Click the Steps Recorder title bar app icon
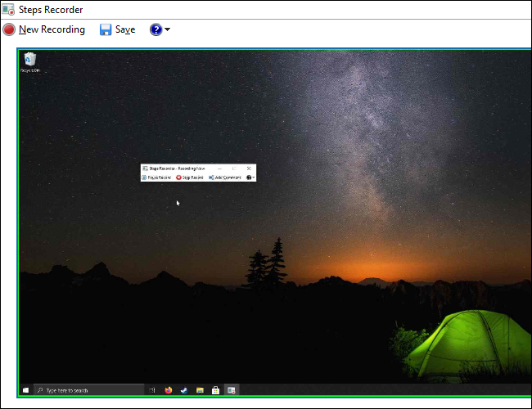The height and width of the screenshot is (409, 532). (x=8, y=10)
